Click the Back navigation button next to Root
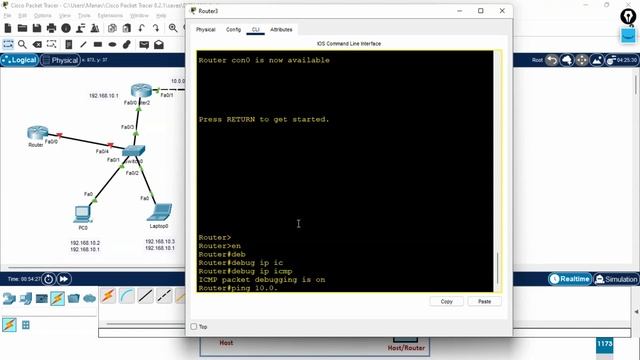The height and width of the screenshot is (360, 640). 552,60
